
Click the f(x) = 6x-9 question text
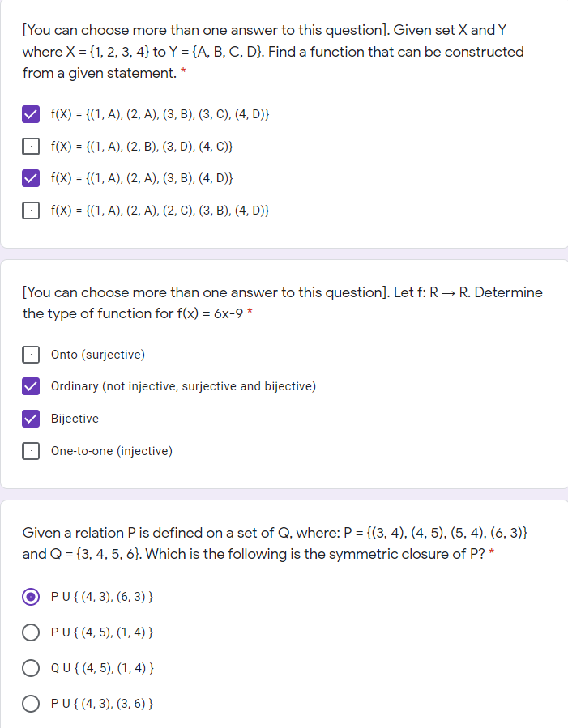pyautogui.click(x=282, y=303)
